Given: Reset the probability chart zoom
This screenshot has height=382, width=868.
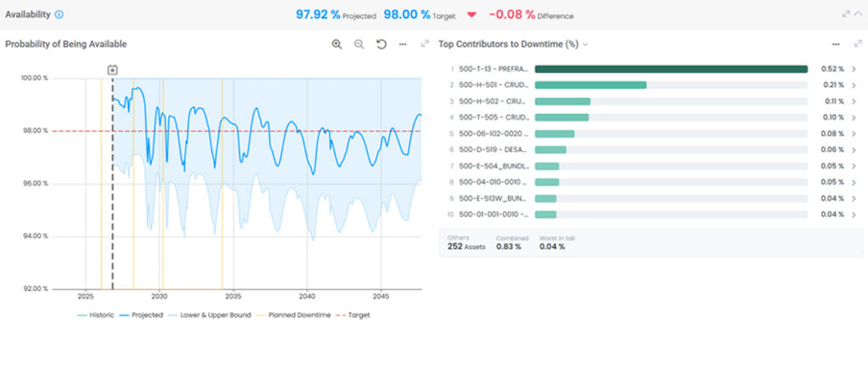Looking at the screenshot, I should (381, 44).
